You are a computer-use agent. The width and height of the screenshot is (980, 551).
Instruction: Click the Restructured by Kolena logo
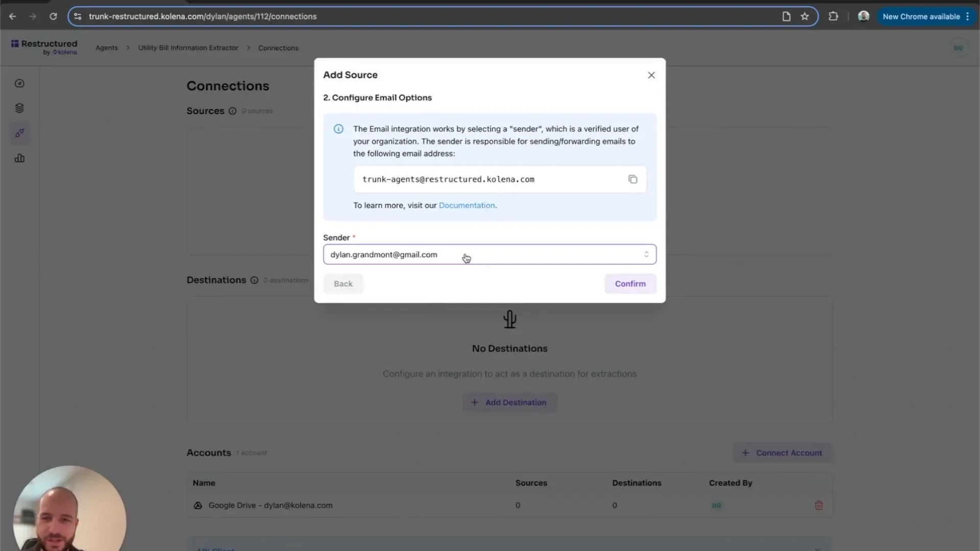pos(43,47)
